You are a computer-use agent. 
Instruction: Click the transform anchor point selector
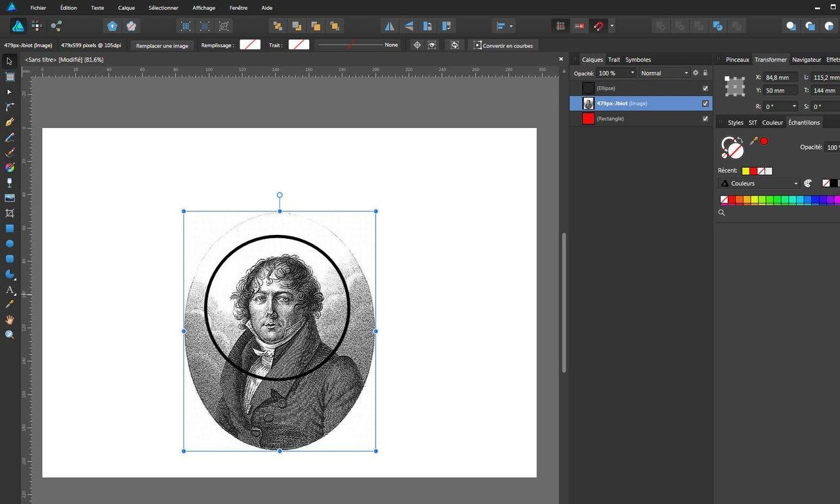pyautogui.click(x=735, y=86)
